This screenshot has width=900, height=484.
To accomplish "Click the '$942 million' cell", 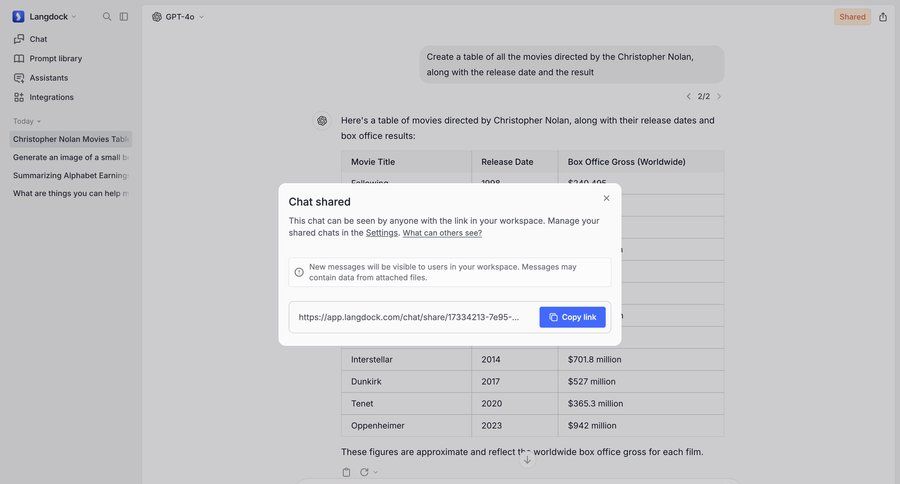I will [x=641, y=425].
